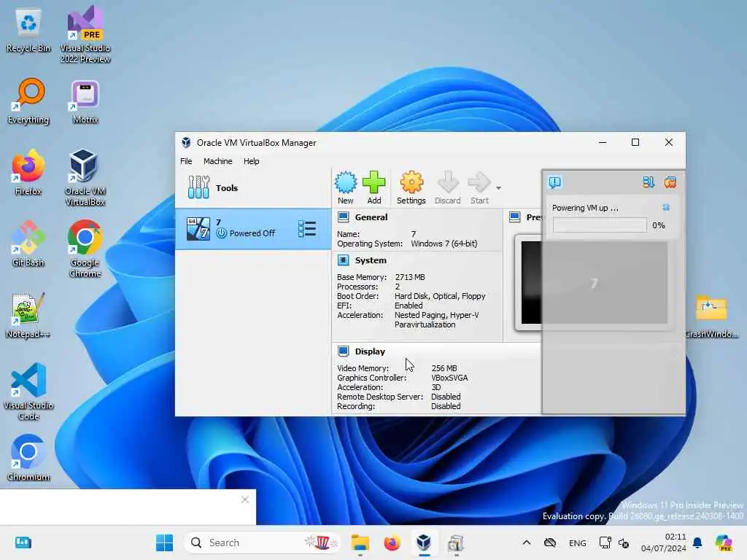Viewport: 747px width, 560px height.
Task: Click VirtualBox icon in taskbar
Action: 424,542
